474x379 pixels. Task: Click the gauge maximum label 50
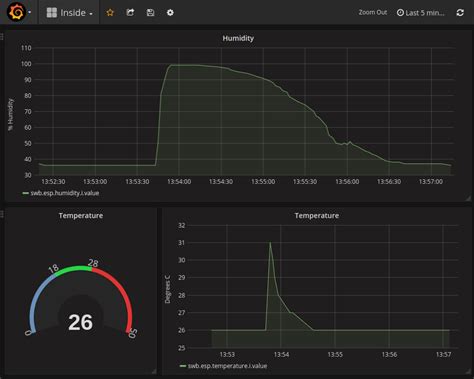[133, 333]
